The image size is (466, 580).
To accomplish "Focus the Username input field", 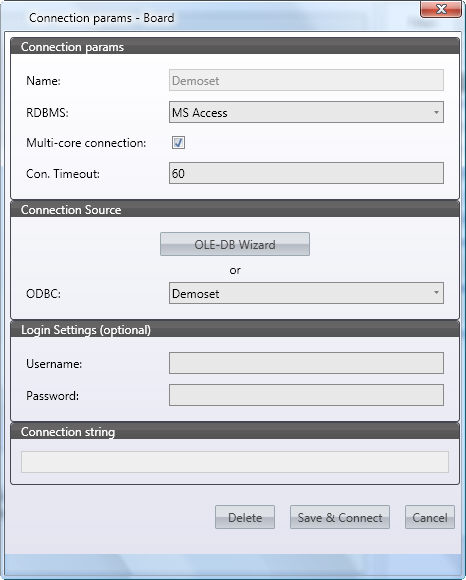I will coord(306,363).
